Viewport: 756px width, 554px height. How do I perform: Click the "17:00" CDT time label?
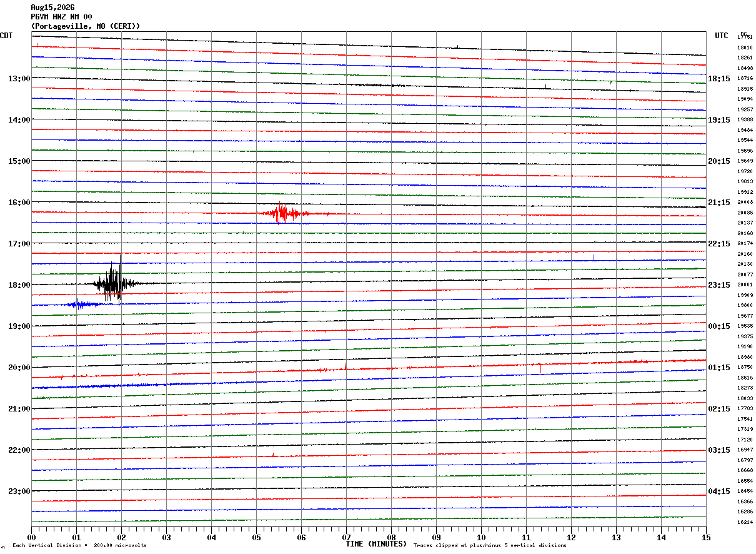[x=19, y=244]
